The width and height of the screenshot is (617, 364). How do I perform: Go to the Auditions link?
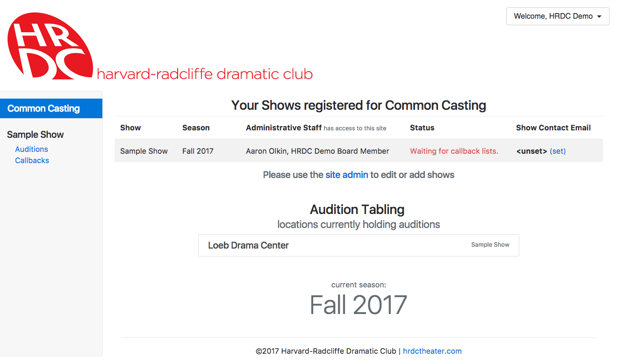click(31, 149)
